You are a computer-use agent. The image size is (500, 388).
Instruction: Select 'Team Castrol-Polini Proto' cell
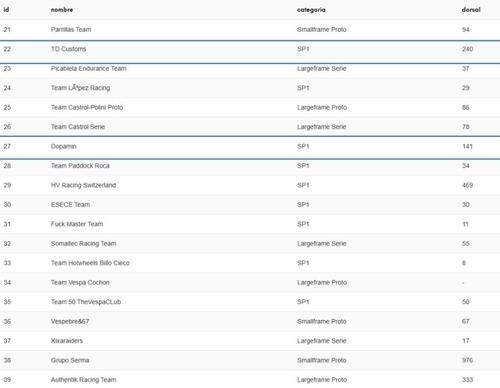pos(87,107)
